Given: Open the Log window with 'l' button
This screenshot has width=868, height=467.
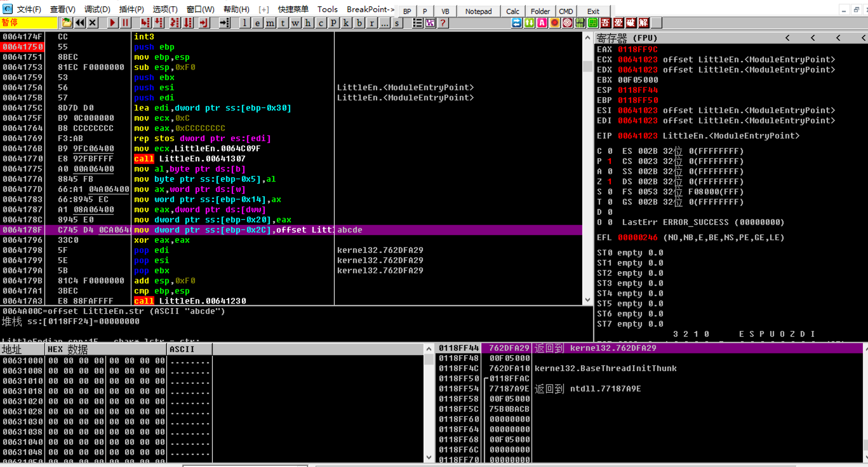Looking at the screenshot, I should 245,23.
